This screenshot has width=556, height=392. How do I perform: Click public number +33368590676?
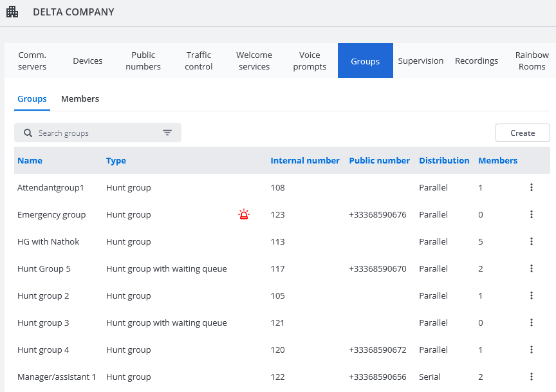click(x=378, y=214)
